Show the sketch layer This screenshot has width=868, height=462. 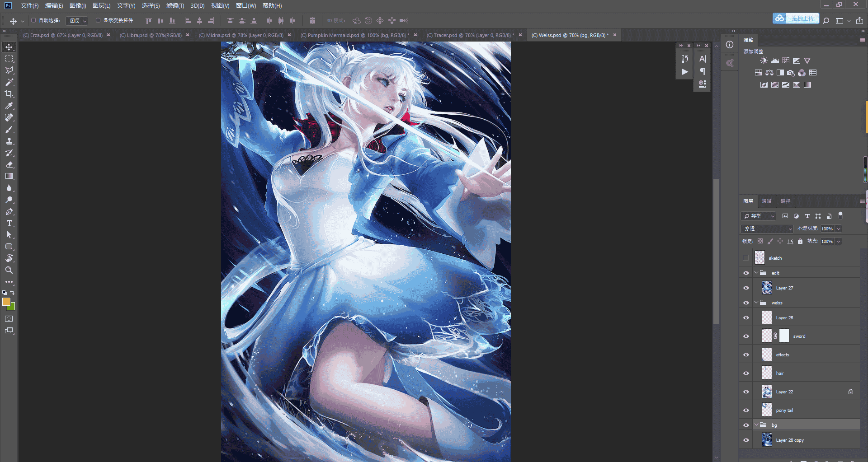[x=746, y=258]
